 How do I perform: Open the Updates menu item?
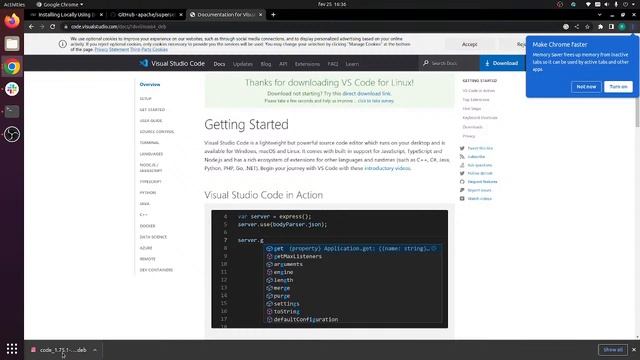[x=243, y=64]
